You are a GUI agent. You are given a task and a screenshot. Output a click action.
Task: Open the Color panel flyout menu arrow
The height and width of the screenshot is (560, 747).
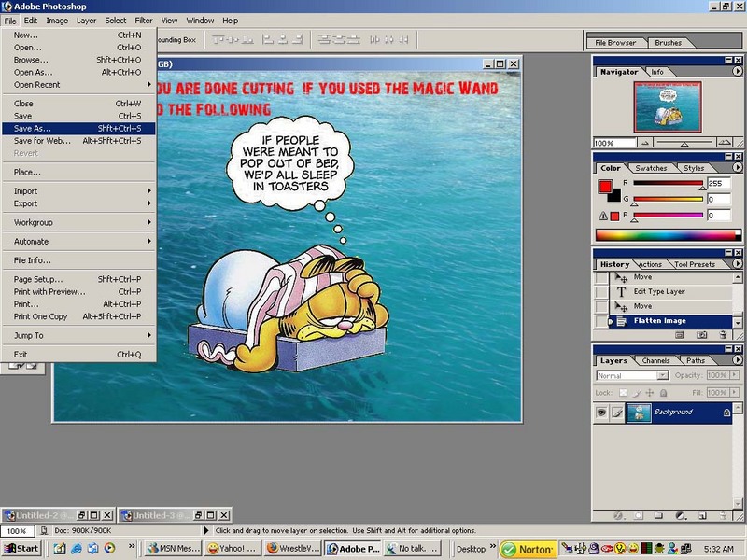point(737,167)
